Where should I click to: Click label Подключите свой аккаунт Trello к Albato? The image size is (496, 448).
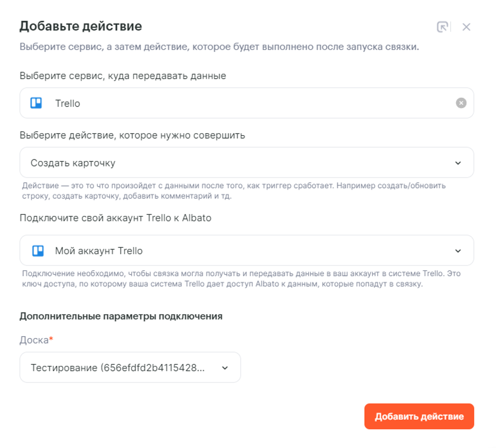pyautogui.click(x=115, y=218)
